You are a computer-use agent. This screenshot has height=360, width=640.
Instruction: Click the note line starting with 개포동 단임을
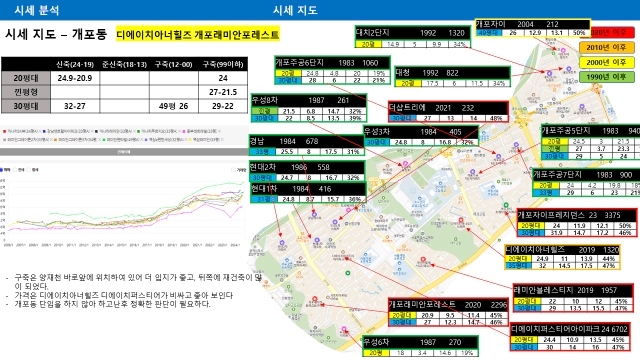(112, 304)
